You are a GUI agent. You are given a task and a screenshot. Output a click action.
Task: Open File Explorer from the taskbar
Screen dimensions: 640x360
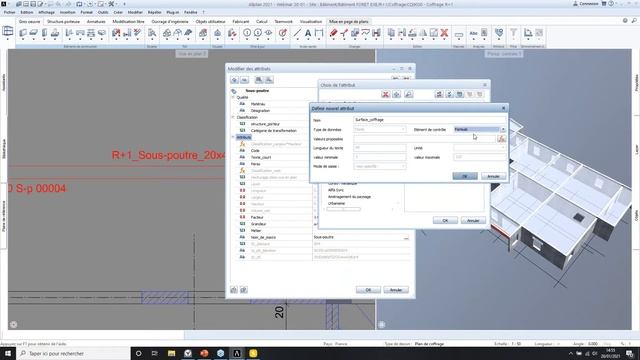171,353
